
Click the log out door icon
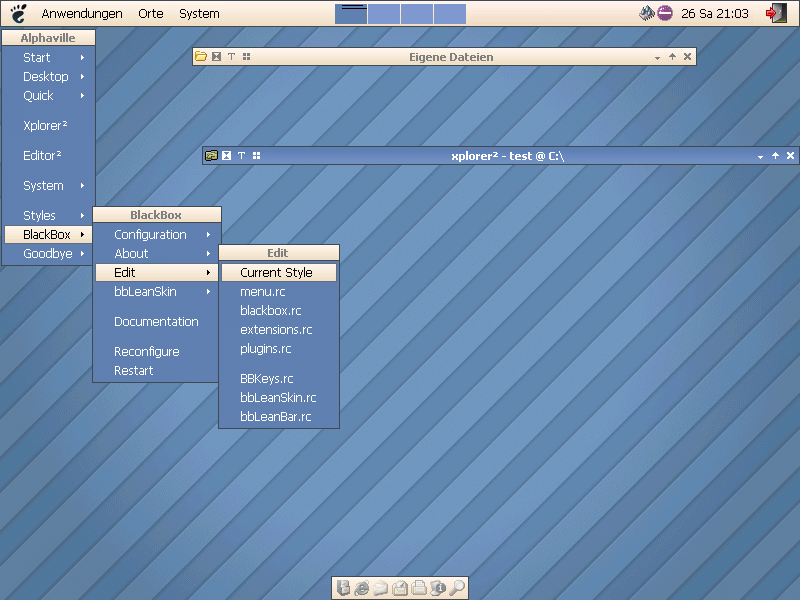(776, 13)
